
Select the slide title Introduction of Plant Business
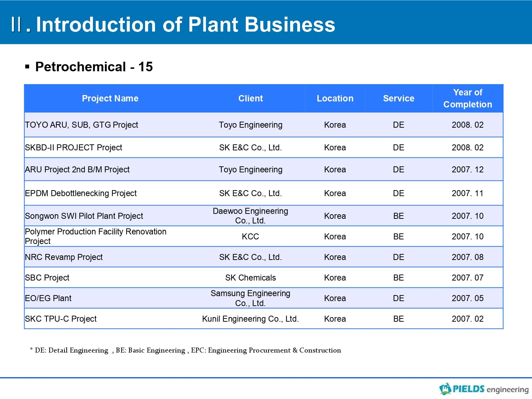(x=185, y=24)
